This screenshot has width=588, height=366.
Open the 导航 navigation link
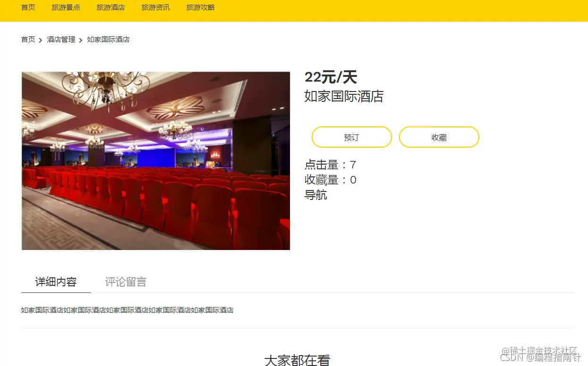(316, 195)
